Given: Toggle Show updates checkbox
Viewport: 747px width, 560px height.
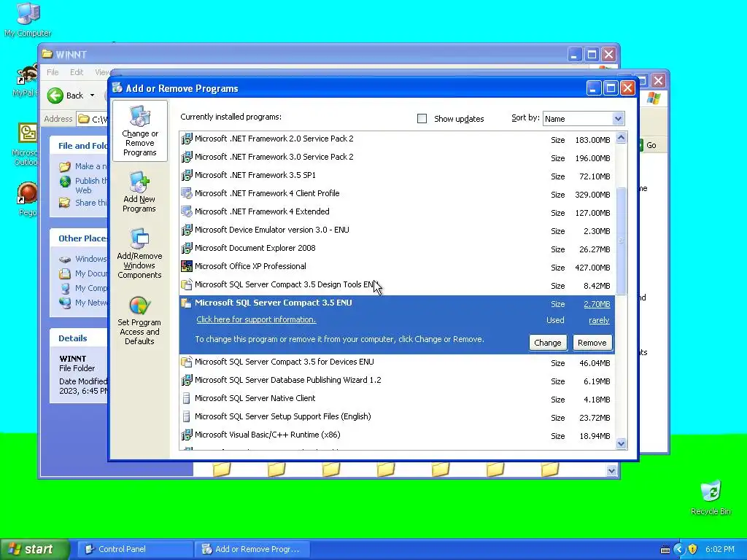Looking at the screenshot, I should point(422,119).
